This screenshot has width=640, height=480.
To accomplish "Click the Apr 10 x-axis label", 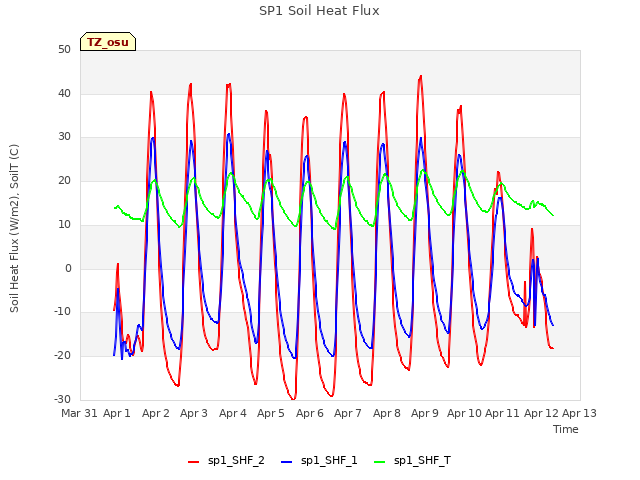I will (464, 413).
